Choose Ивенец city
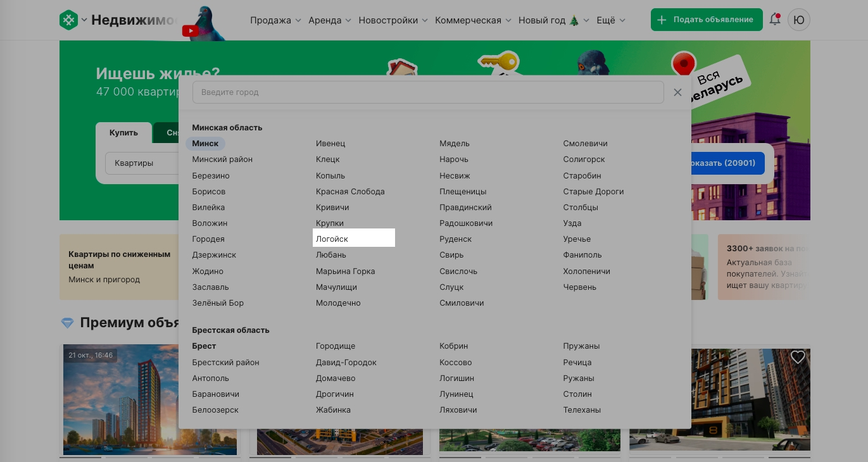Viewport: 868px width, 462px height. point(330,144)
